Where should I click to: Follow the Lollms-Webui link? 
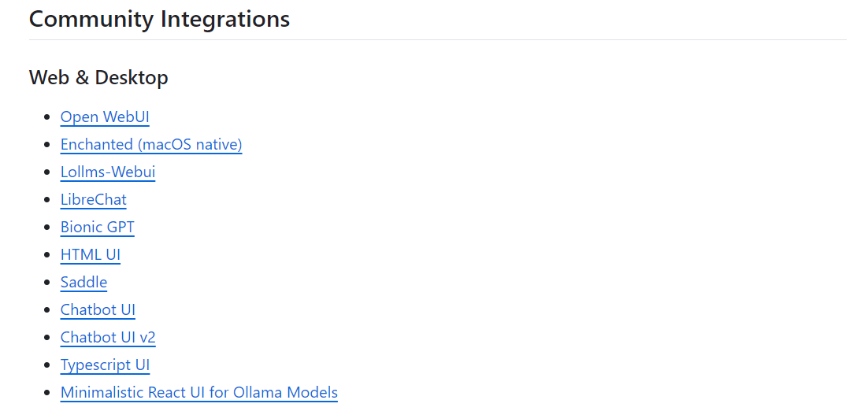pyautogui.click(x=107, y=172)
